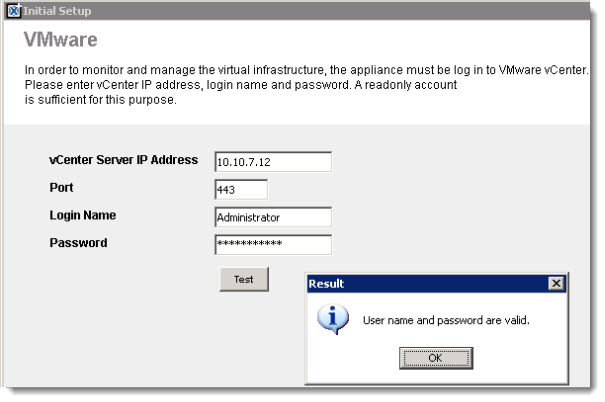Click the 'is sufficient for this purpose.' line
Viewport: 605px width, 402px height.
coord(101,100)
